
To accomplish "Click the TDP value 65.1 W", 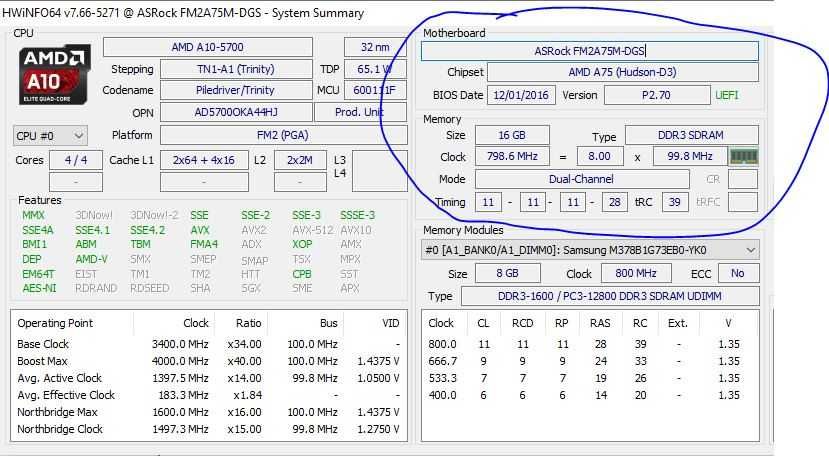I will pyautogui.click(x=375, y=69).
